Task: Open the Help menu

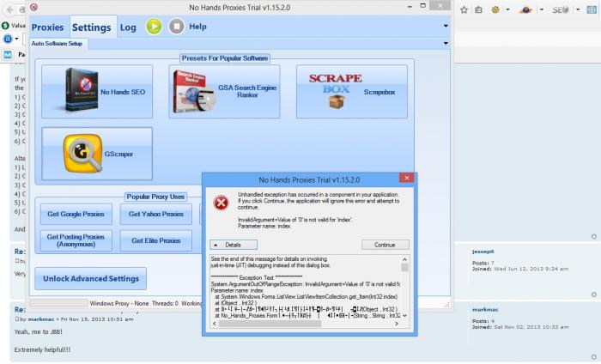Action: click(x=197, y=27)
